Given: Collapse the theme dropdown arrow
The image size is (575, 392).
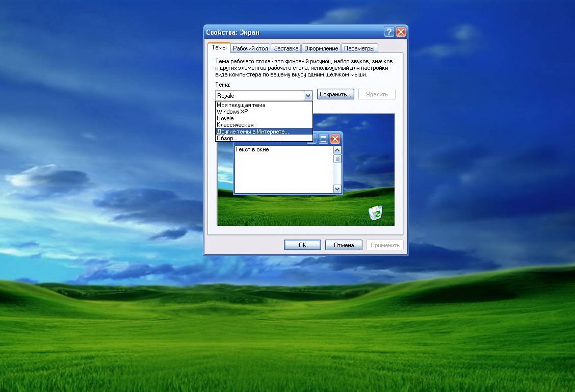Looking at the screenshot, I should tap(308, 96).
